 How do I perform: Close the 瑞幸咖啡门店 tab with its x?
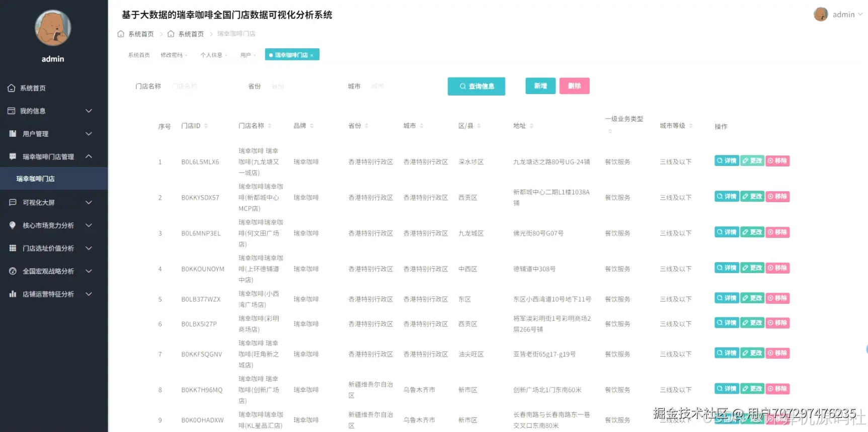point(311,55)
